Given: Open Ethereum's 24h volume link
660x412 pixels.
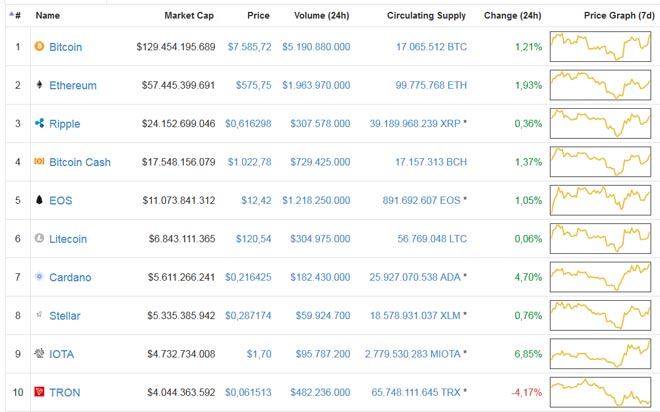Looking at the screenshot, I should click(x=317, y=85).
